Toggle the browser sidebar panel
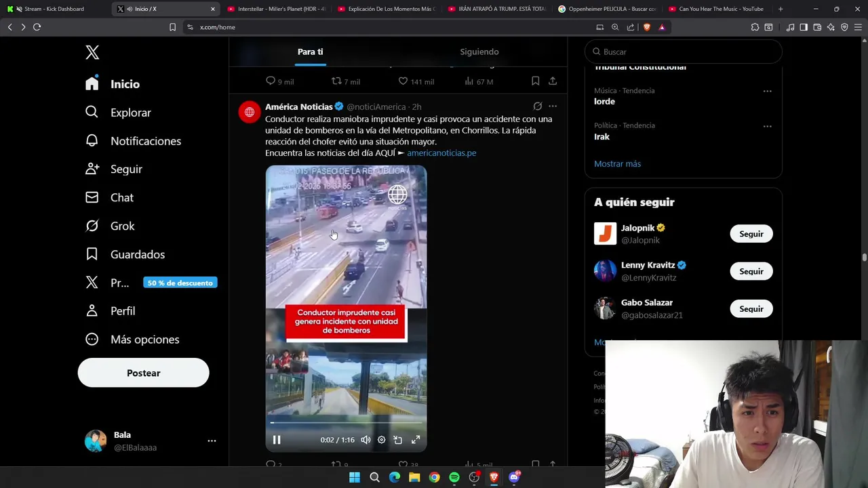This screenshot has width=868, height=488. coord(804,27)
